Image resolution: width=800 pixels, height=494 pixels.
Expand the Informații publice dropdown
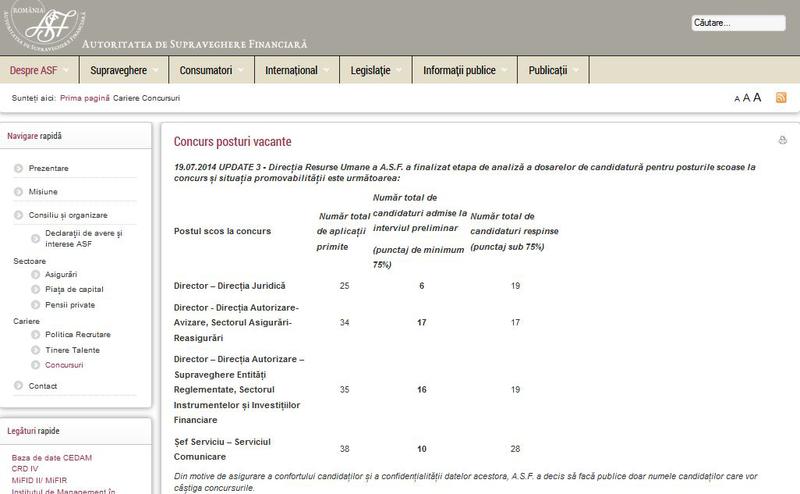click(x=459, y=70)
